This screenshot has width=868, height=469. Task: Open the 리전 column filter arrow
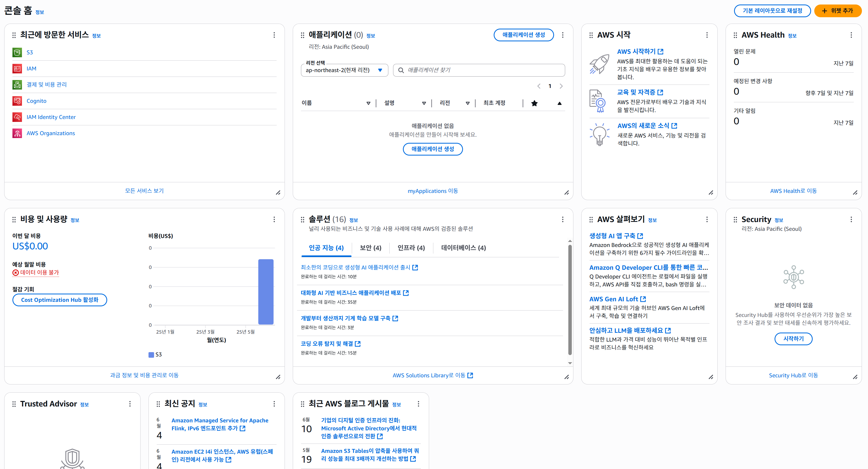click(468, 103)
